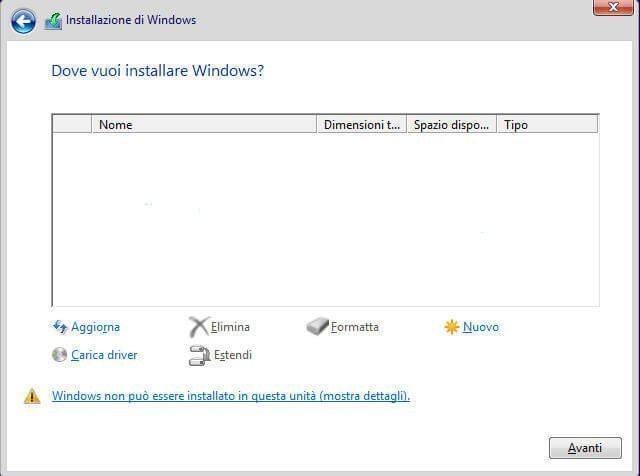640x476 pixels.
Task: Refresh the disk list with Aggiorna
Action: tap(96, 327)
